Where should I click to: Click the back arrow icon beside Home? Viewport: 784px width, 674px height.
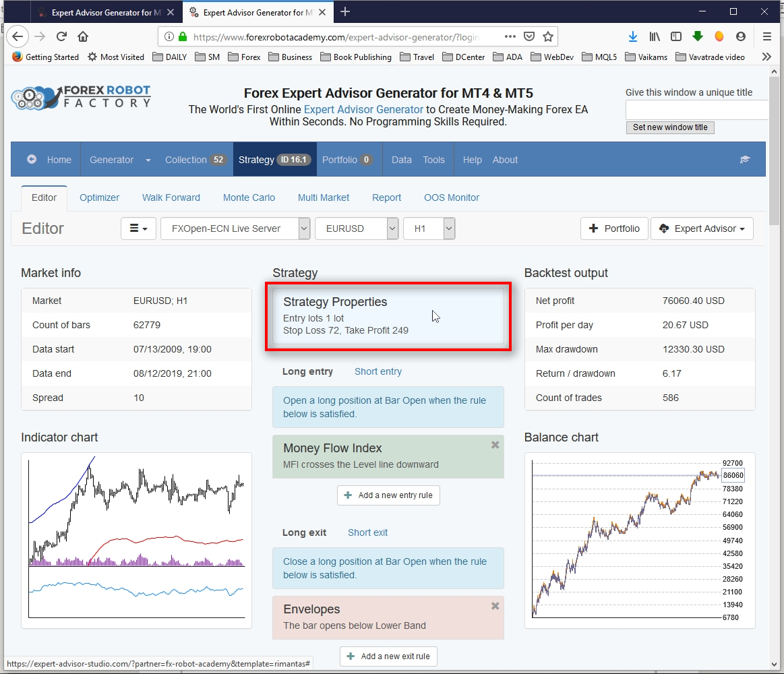(x=32, y=160)
